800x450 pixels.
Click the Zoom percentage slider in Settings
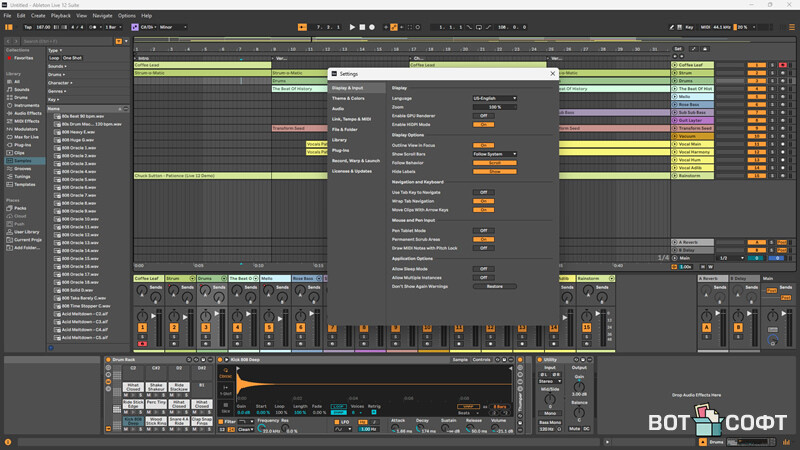(495, 107)
